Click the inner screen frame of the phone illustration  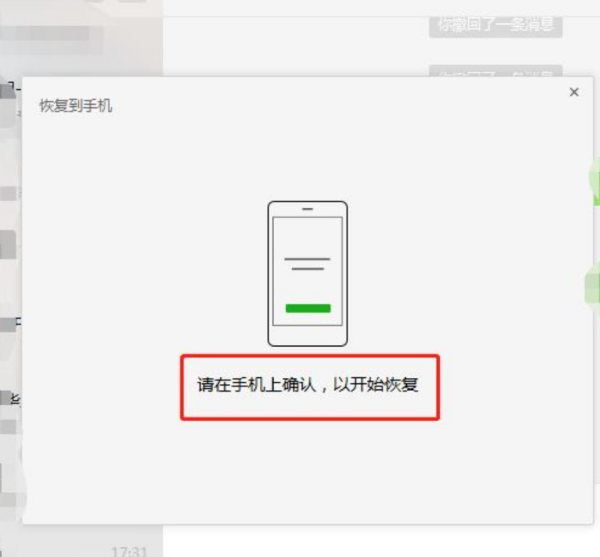click(308, 271)
